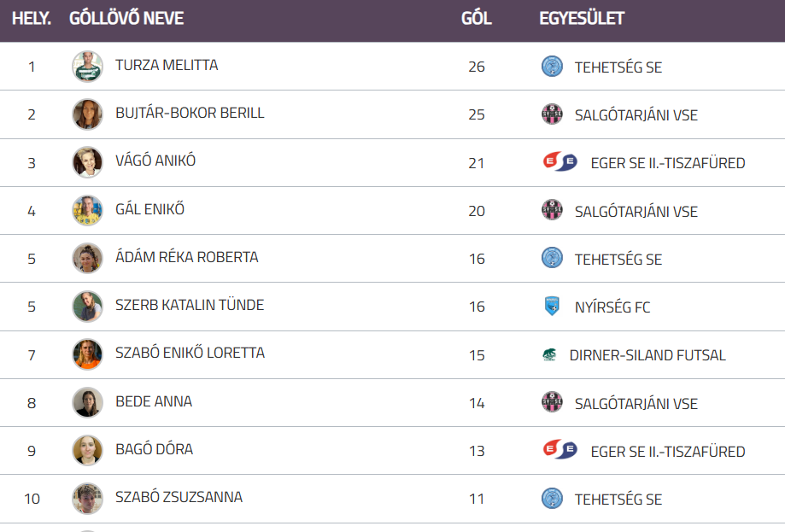This screenshot has width=785, height=532.
Task: Click the EGYESÜLET column header
Action: 582,19
